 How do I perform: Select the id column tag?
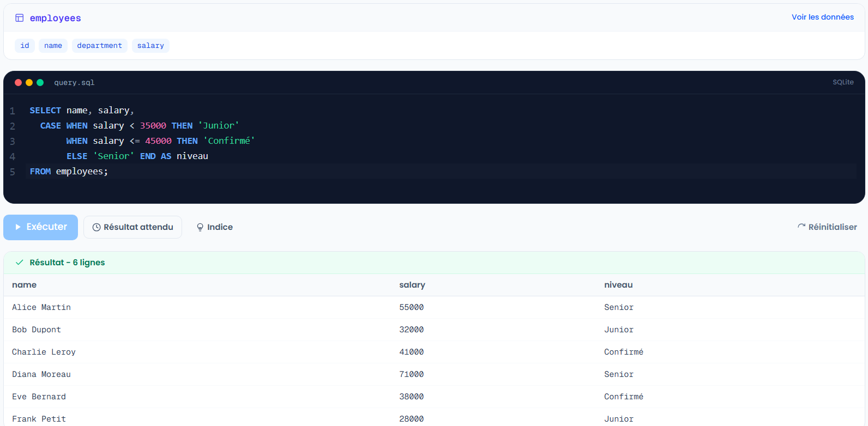click(x=25, y=46)
